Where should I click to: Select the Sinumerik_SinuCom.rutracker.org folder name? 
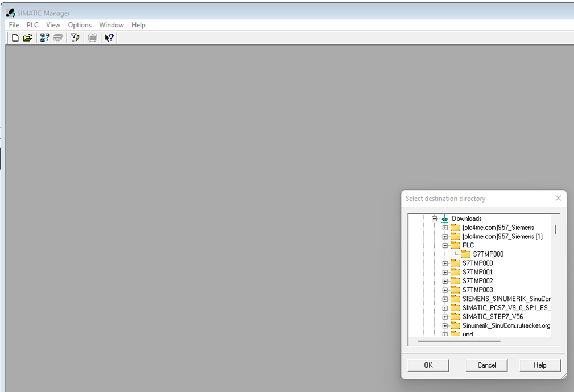tap(506, 325)
